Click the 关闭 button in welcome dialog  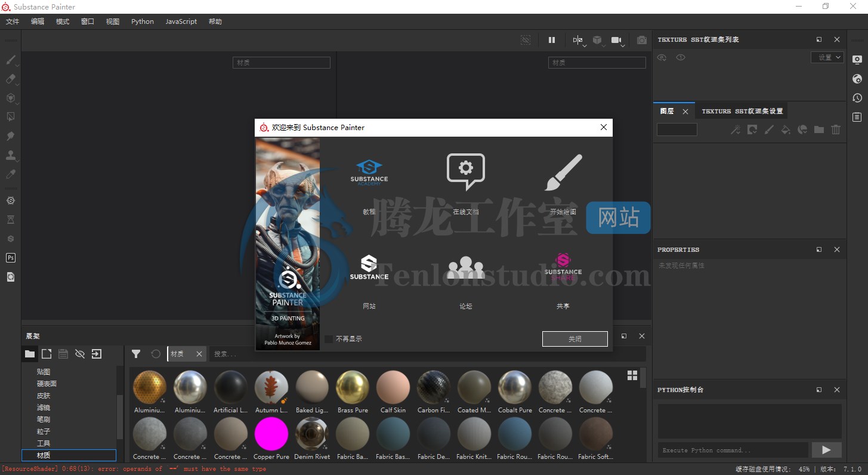575,339
